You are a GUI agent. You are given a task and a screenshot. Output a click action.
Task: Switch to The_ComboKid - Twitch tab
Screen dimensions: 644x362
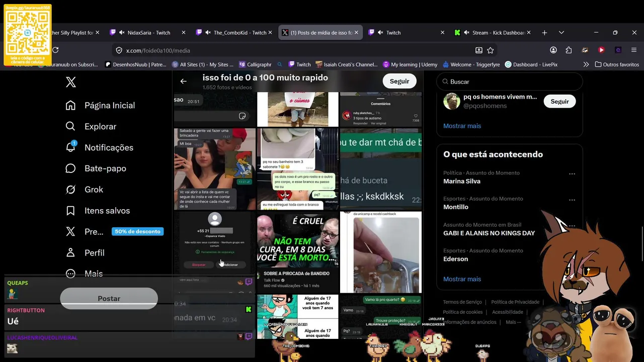[234, 33]
